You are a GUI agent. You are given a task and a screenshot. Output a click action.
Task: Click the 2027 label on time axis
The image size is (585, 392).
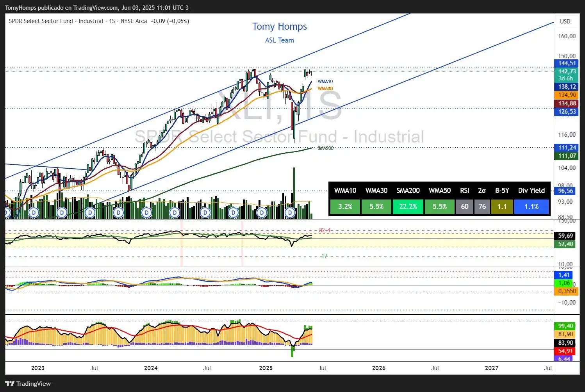492,368
